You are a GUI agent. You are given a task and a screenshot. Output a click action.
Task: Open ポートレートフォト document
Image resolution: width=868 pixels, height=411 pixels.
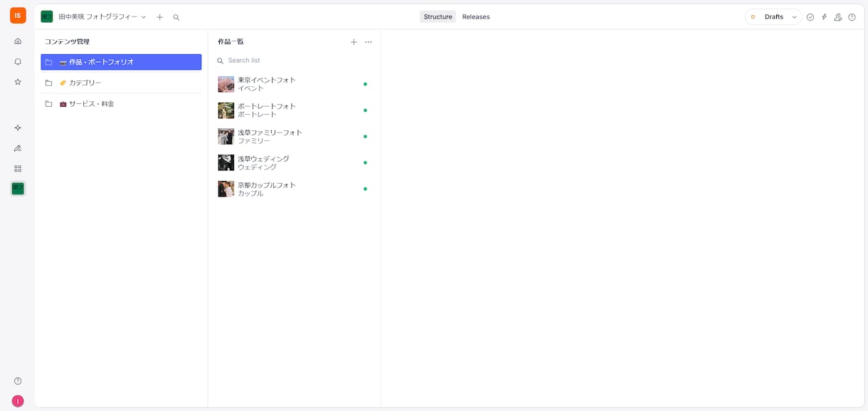295,110
